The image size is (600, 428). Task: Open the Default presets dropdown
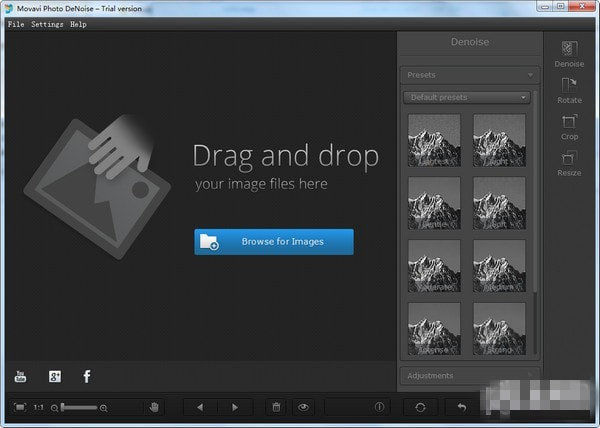pos(466,98)
